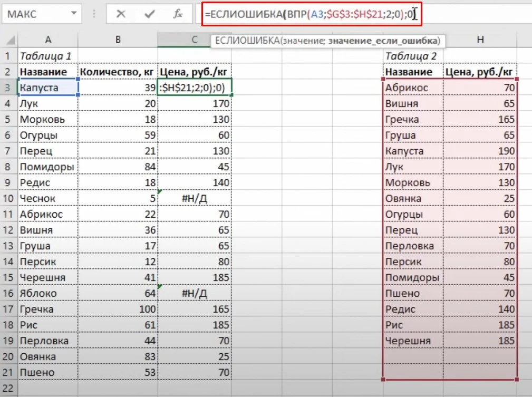
Task: Confirm entry with the checkmark Enter icon
Action: (150, 14)
